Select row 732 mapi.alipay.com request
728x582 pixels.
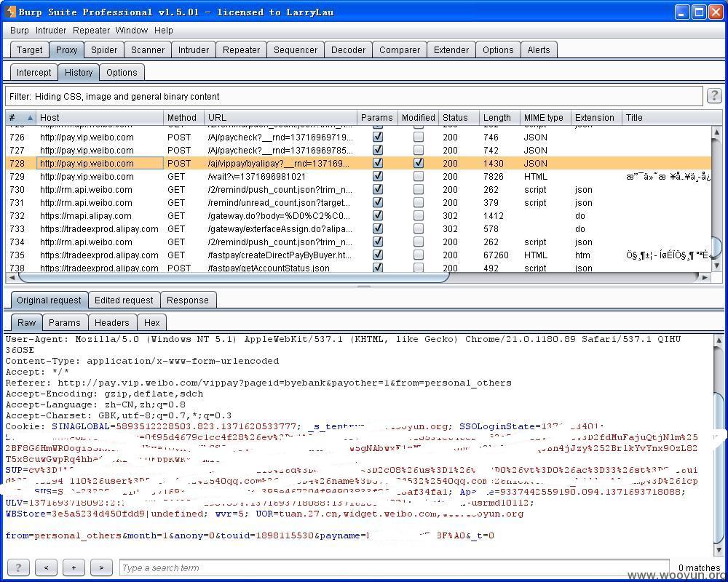pyautogui.click(x=358, y=215)
